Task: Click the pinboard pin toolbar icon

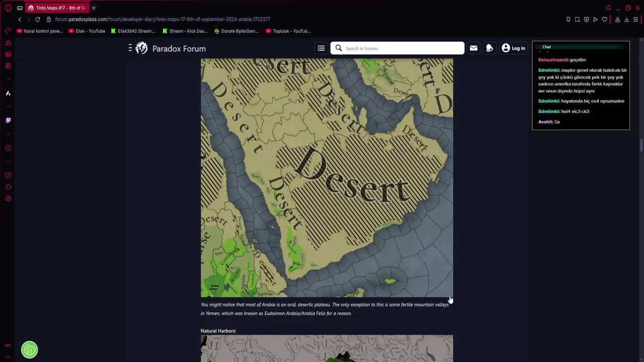Action: click(568, 20)
